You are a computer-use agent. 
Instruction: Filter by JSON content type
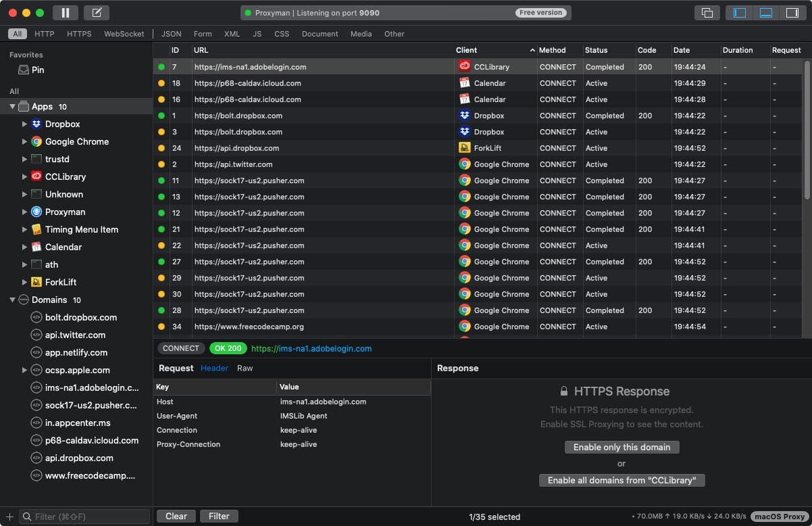pyautogui.click(x=172, y=34)
